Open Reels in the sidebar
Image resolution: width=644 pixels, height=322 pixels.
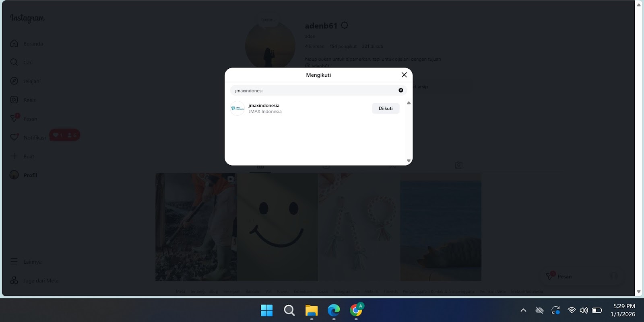point(29,100)
